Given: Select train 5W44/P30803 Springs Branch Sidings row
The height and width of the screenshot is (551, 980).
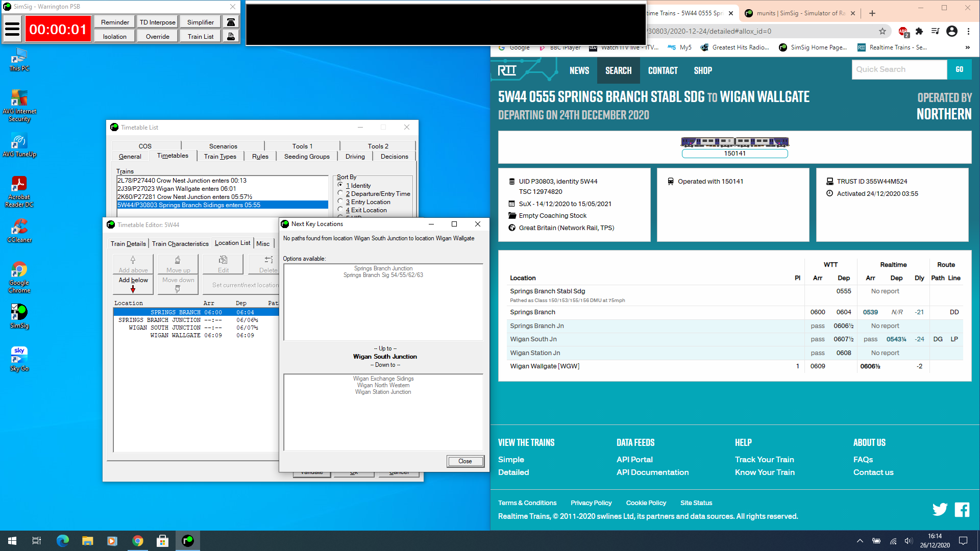Looking at the screenshot, I should (223, 205).
